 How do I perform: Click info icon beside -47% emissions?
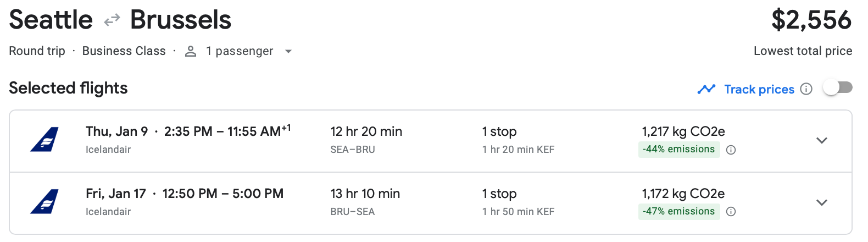click(731, 212)
